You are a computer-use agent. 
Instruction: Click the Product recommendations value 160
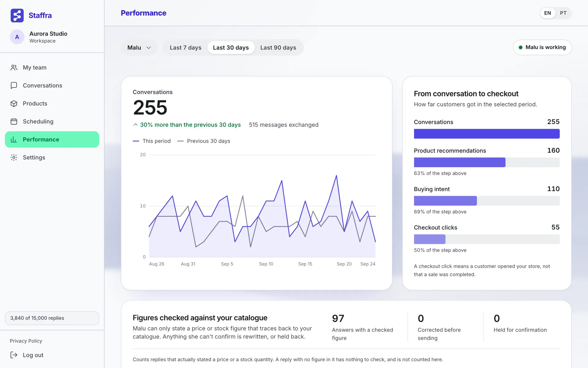coord(553,151)
